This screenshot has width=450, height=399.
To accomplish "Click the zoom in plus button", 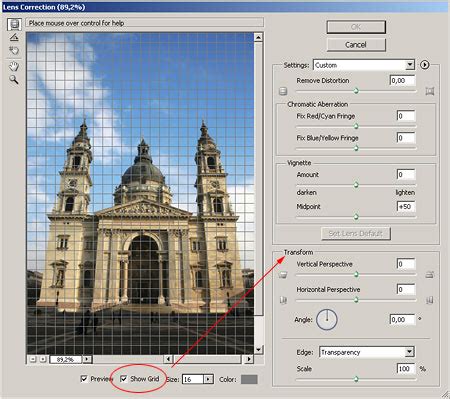I will tap(43, 359).
